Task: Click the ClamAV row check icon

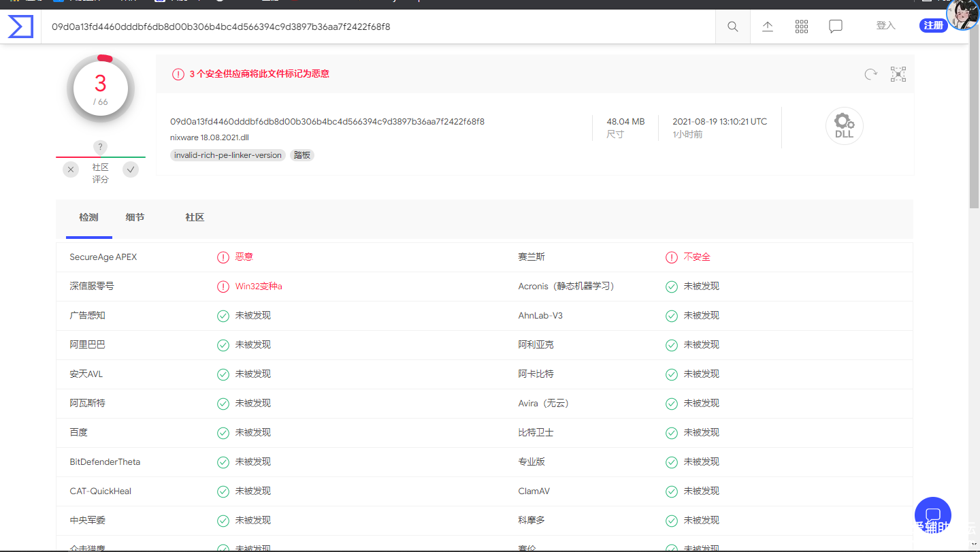Action: 672,491
